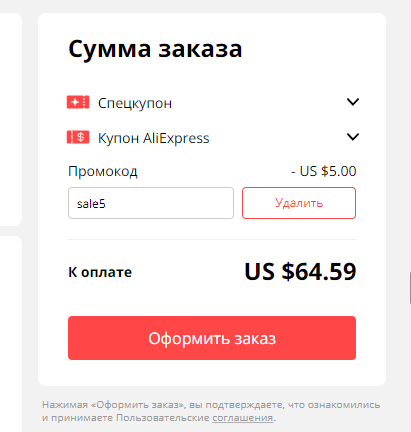The image size is (411, 432).
Task: Open the соглашения user agreement link
Action: click(243, 418)
